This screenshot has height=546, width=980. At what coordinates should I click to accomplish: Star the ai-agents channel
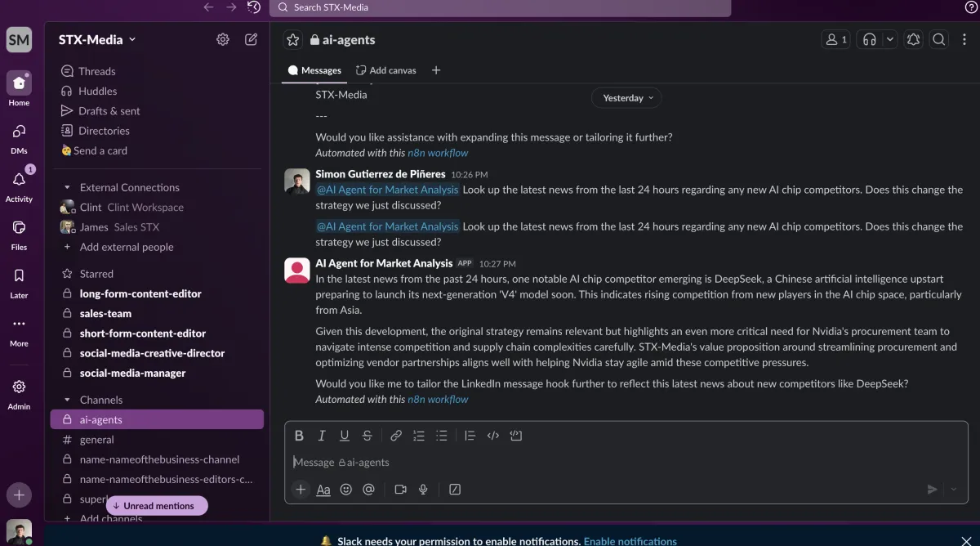[293, 39]
